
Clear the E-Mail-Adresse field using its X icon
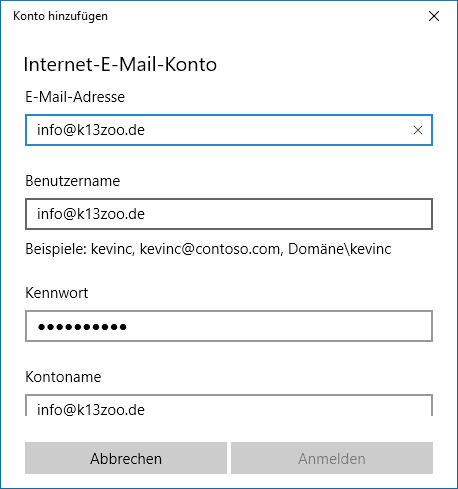[418, 130]
